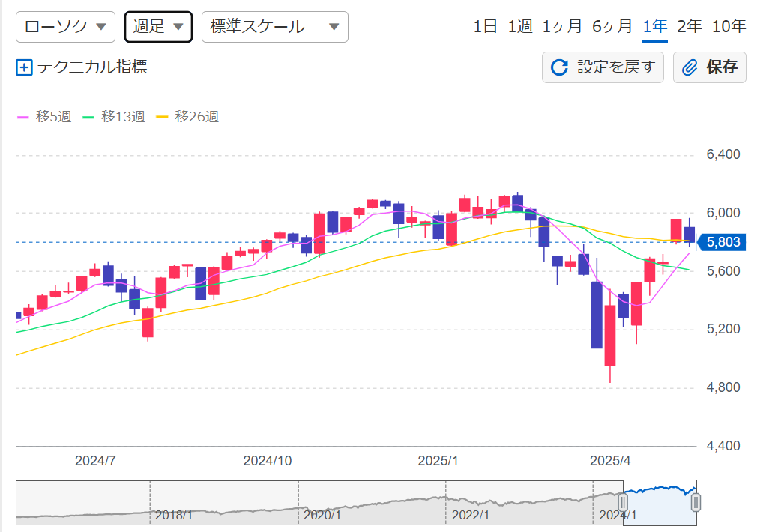
Task: Select the 6ヶ月 range tab
Action: click(612, 26)
